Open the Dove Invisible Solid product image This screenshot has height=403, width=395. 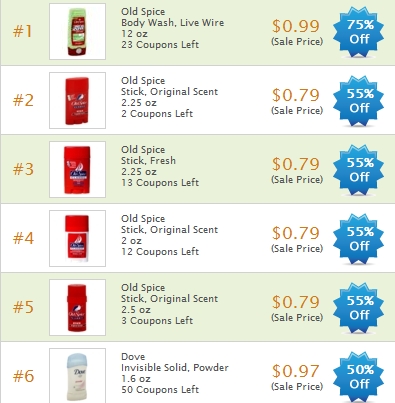77,376
